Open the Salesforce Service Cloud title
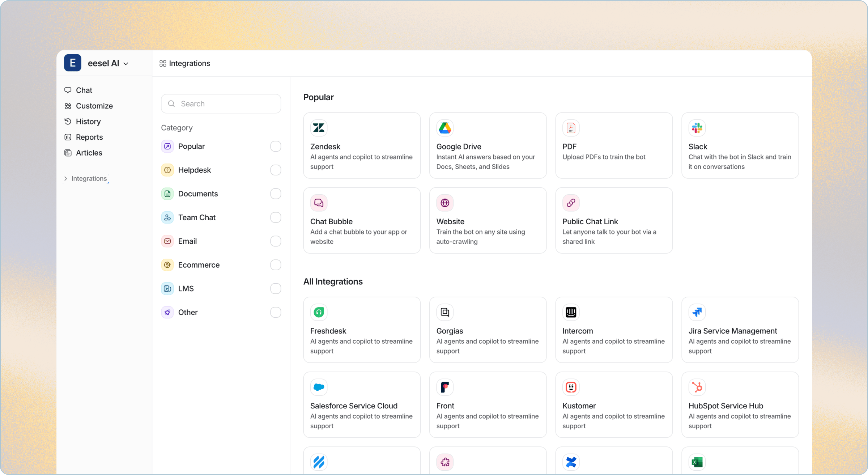 click(x=354, y=406)
